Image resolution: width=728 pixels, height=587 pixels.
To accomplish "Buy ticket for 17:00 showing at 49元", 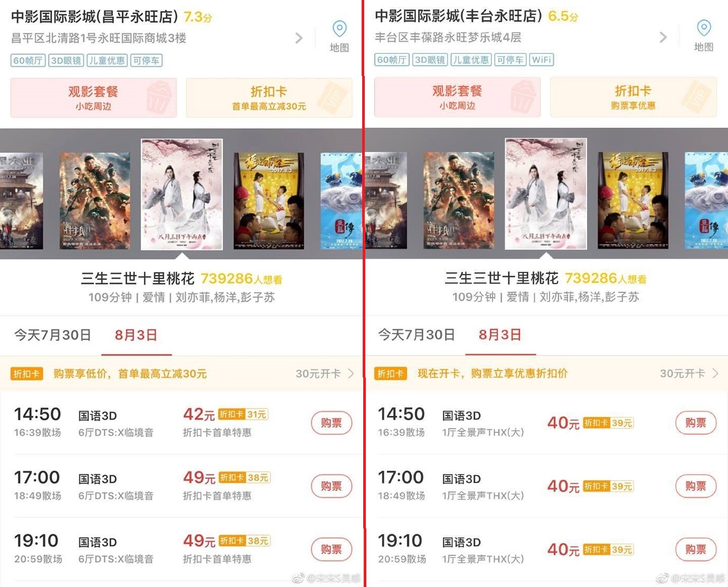I will (332, 486).
